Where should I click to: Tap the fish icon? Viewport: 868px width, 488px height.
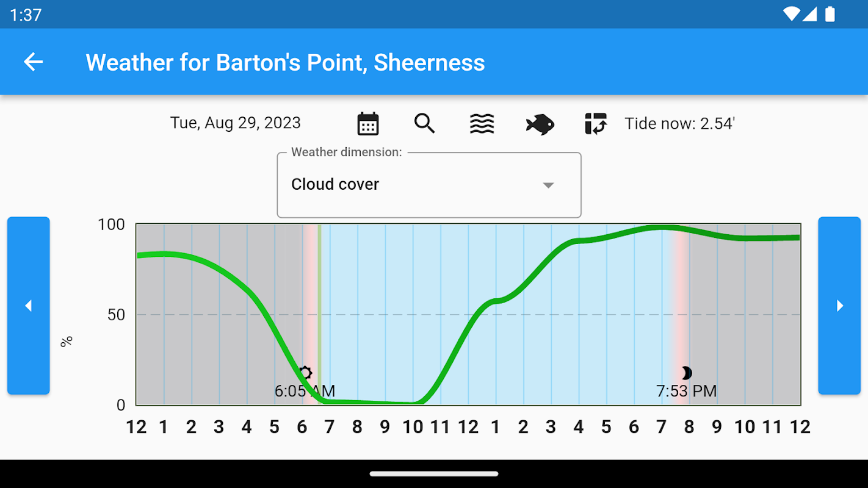tap(540, 124)
